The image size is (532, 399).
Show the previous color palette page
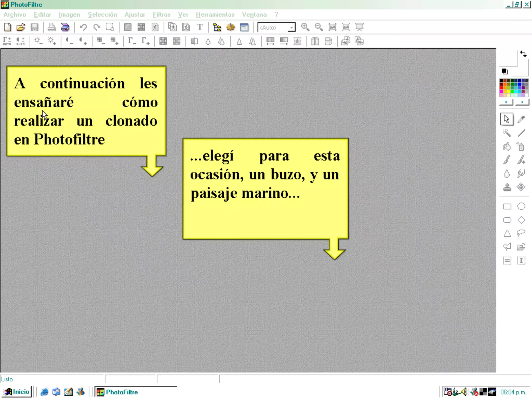point(506,102)
